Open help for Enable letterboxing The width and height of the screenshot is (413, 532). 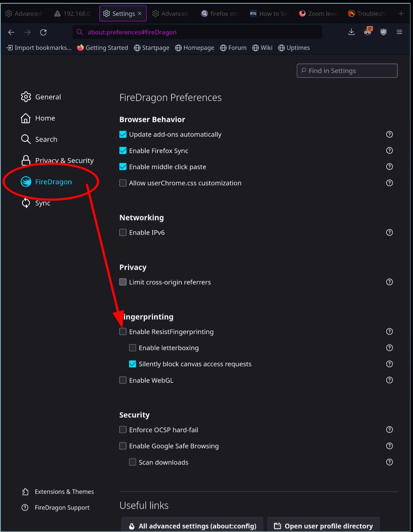tap(389, 348)
